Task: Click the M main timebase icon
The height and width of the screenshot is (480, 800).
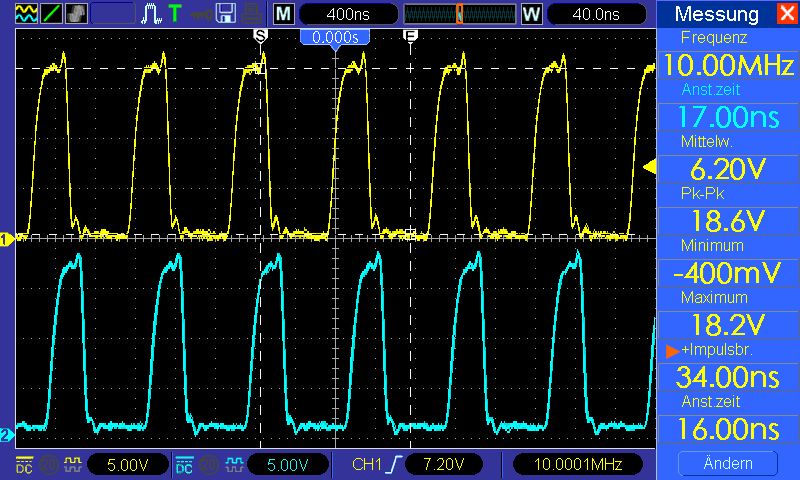Action: coord(284,14)
